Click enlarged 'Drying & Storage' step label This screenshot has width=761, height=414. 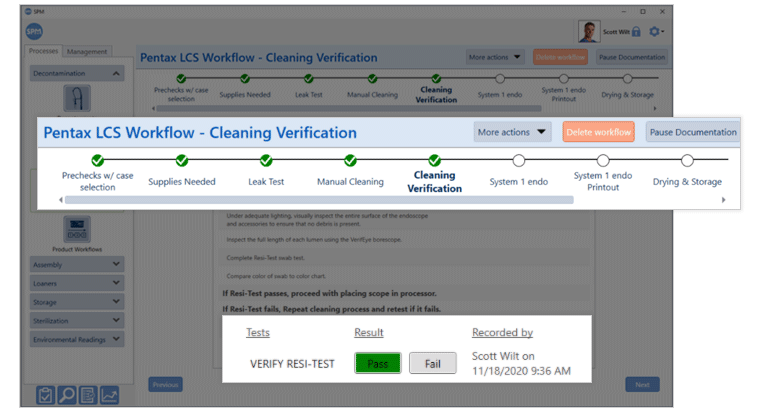click(687, 182)
